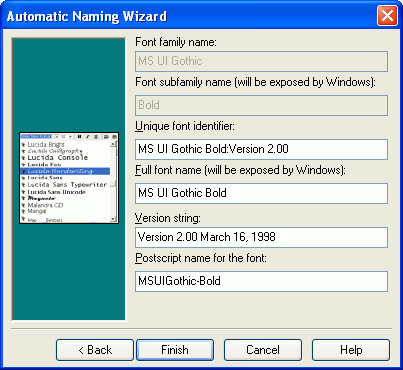Image resolution: width=403 pixels, height=370 pixels.
Task: Go back with the Back button
Action: tap(95, 350)
